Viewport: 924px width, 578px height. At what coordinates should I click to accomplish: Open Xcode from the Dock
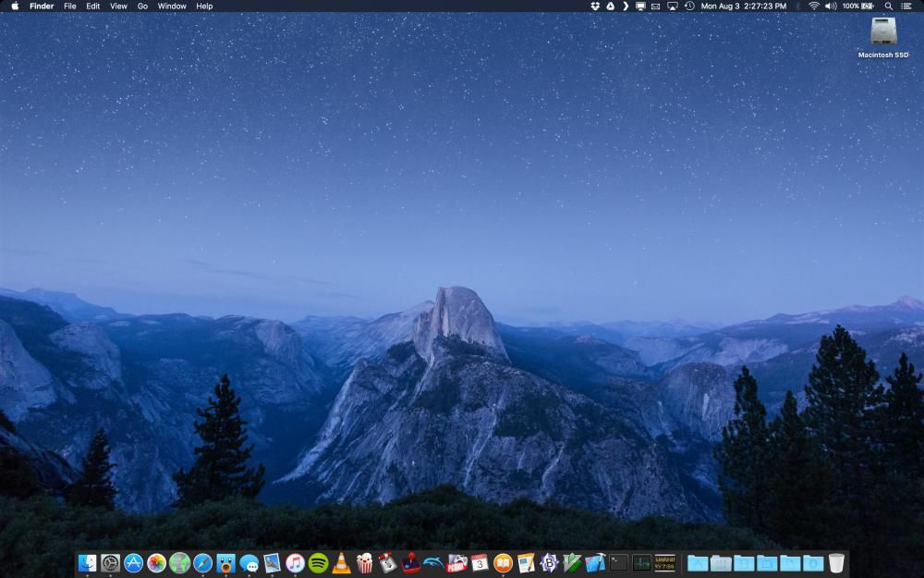click(595, 563)
